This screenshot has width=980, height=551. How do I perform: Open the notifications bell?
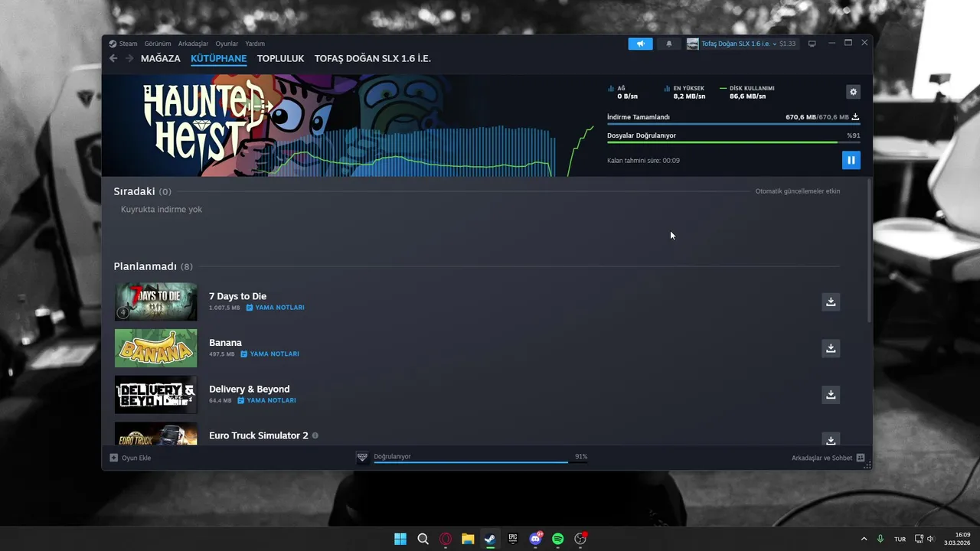coord(668,44)
